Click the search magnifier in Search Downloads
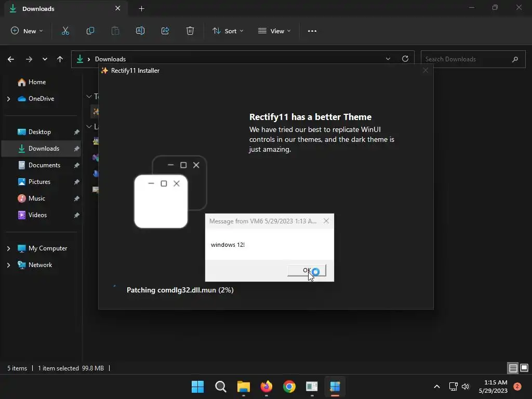532x399 pixels. pos(515,59)
